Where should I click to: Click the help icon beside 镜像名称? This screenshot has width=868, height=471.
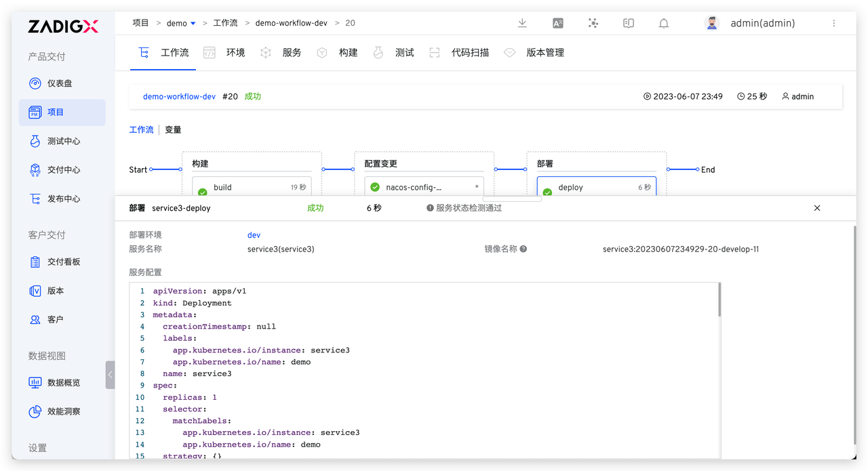tap(524, 249)
